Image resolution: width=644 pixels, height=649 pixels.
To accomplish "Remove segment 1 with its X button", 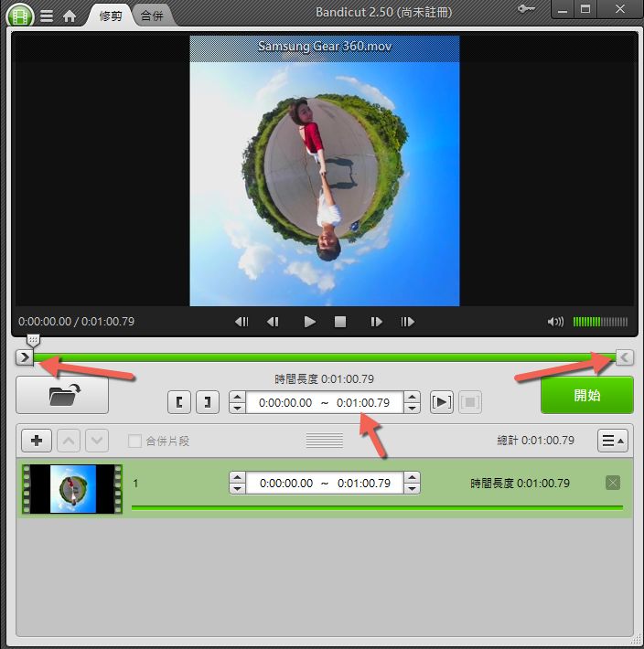I will coord(613,483).
